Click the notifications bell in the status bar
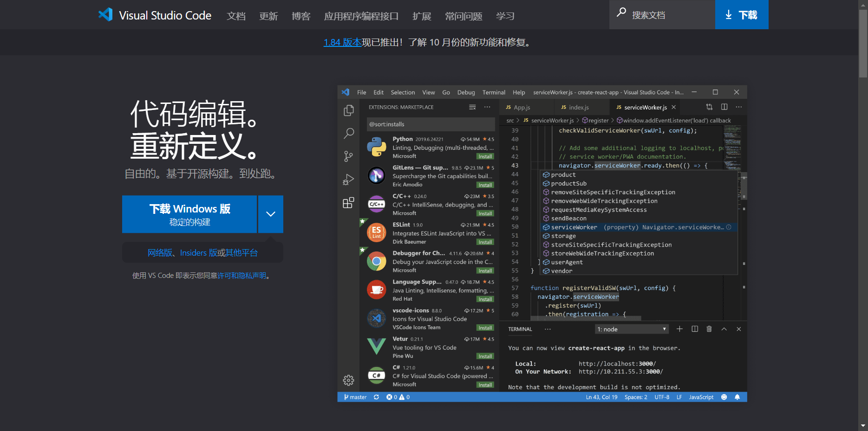 [737, 397]
